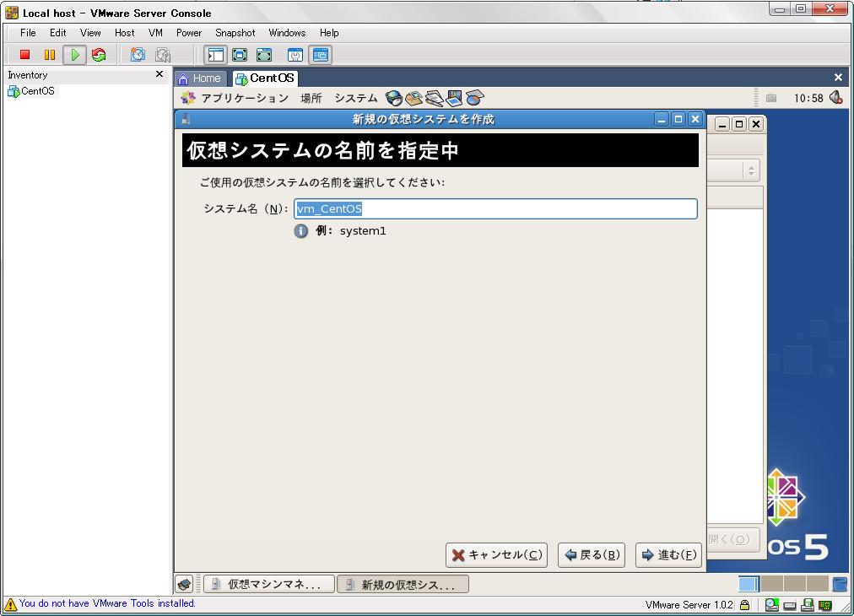Click the システム名 input field
The width and height of the screenshot is (854, 616).
[x=495, y=209]
